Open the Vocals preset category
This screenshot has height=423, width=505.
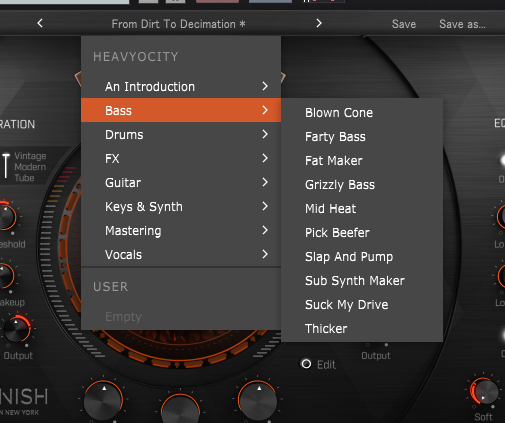click(x=181, y=254)
